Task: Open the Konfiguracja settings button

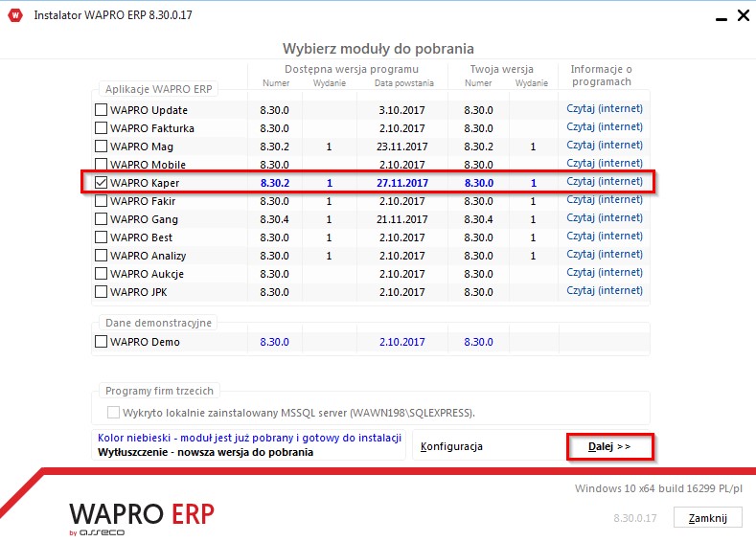Action: 451,446
